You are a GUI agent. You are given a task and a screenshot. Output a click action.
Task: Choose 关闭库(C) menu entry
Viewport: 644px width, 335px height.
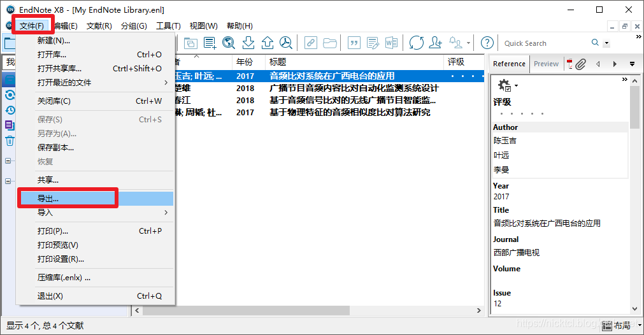(96, 101)
